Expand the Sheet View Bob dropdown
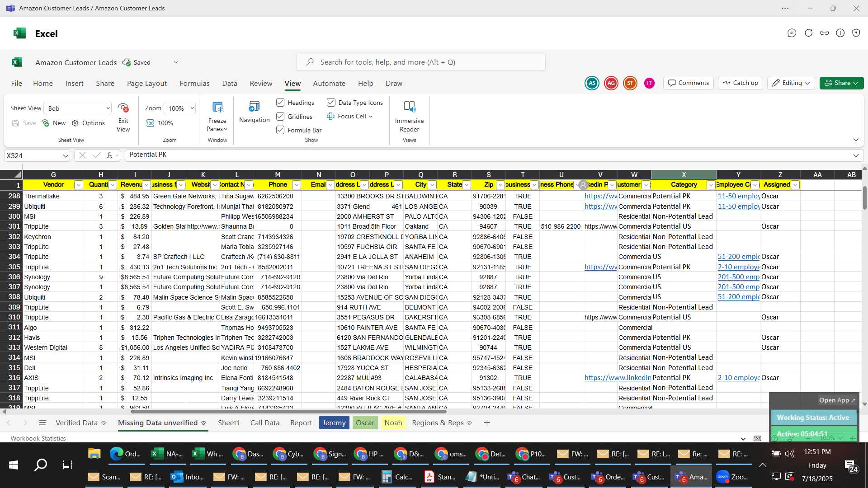Viewport: 868px width, 488px height. [x=108, y=108]
